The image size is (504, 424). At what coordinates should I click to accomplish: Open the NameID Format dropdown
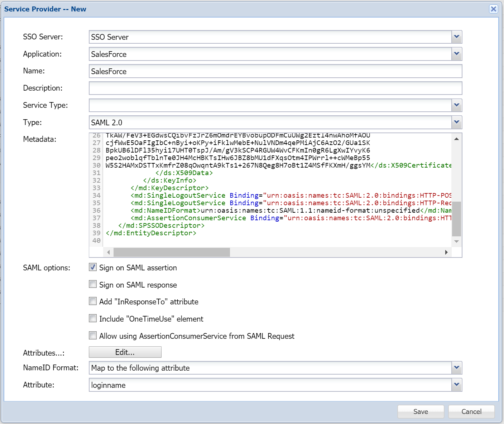(x=456, y=368)
